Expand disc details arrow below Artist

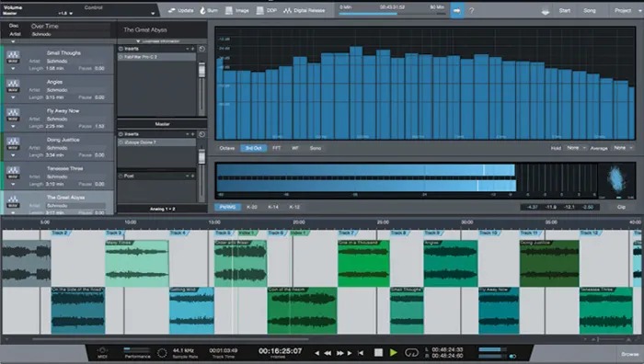click(13, 41)
